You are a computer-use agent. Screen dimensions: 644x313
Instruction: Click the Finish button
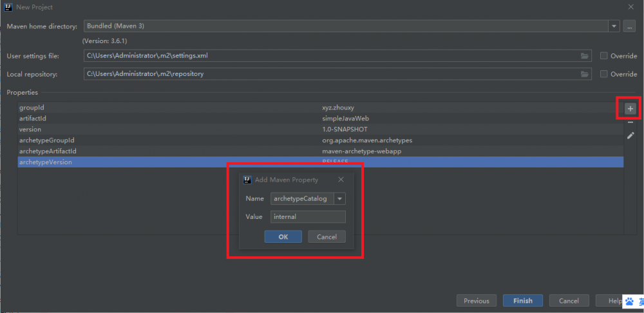[523, 301]
